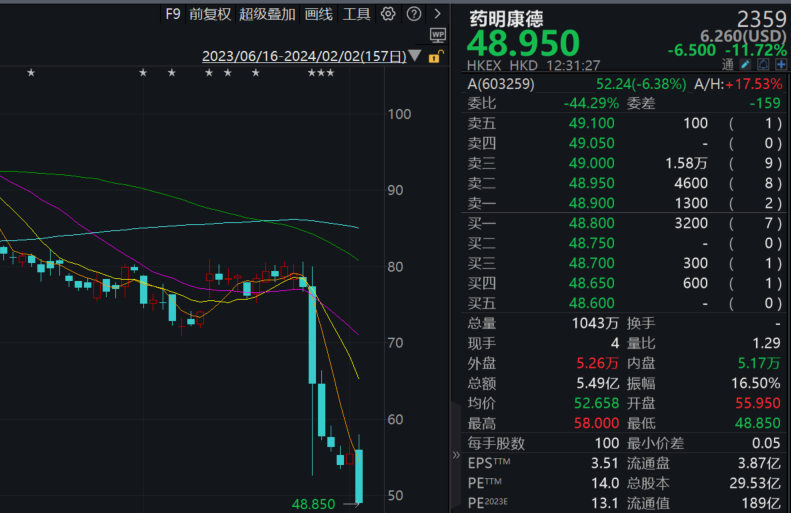Open the date range dropdown triangle

[415, 55]
